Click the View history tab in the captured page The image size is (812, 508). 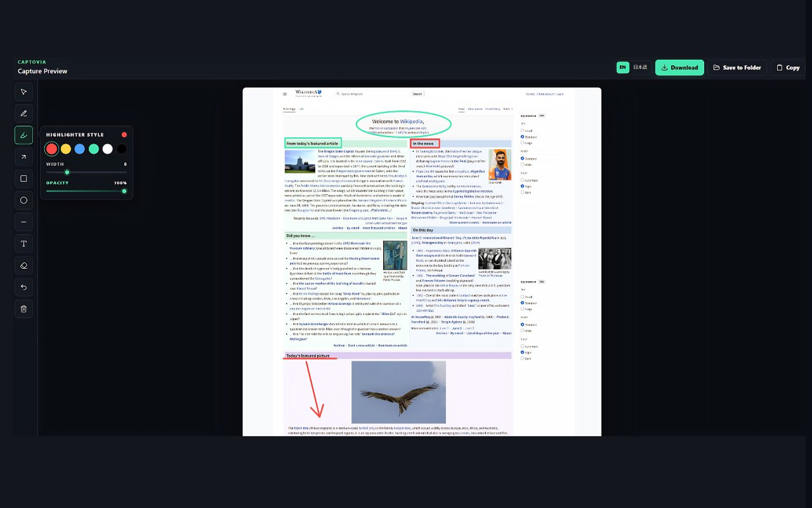pyautogui.click(x=493, y=109)
